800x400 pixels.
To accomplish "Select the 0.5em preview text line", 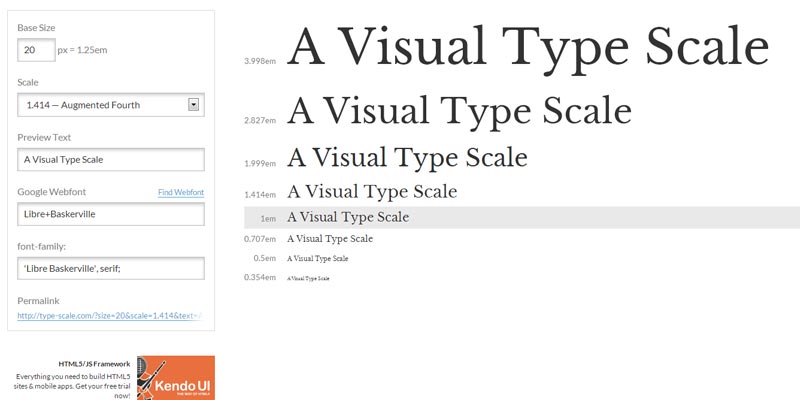I will tap(317, 258).
